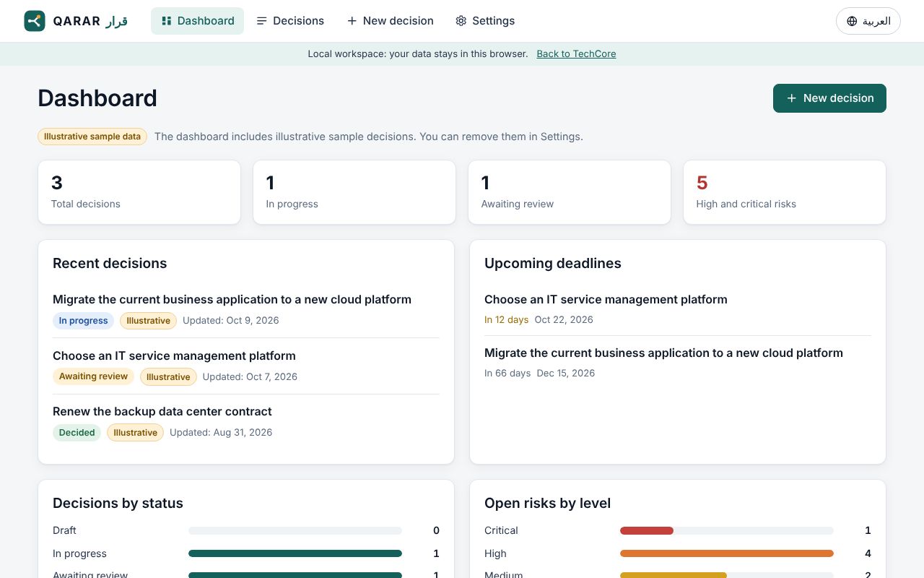Click the plus icon on green New decision button
Viewport: 924px width, 578px height.
click(x=791, y=98)
